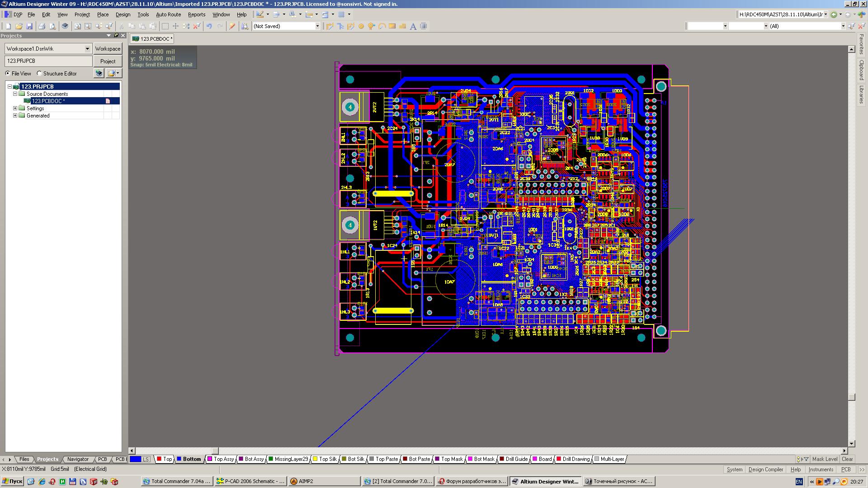Start Interactive Routing tool
868x488 pixels.
330,26
